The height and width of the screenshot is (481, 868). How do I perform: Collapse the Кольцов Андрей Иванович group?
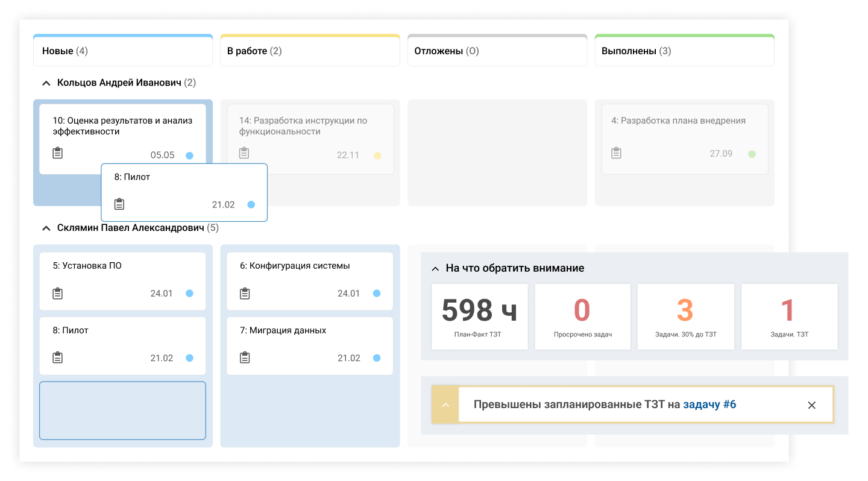pyautogui.click(x=45, y=83)
